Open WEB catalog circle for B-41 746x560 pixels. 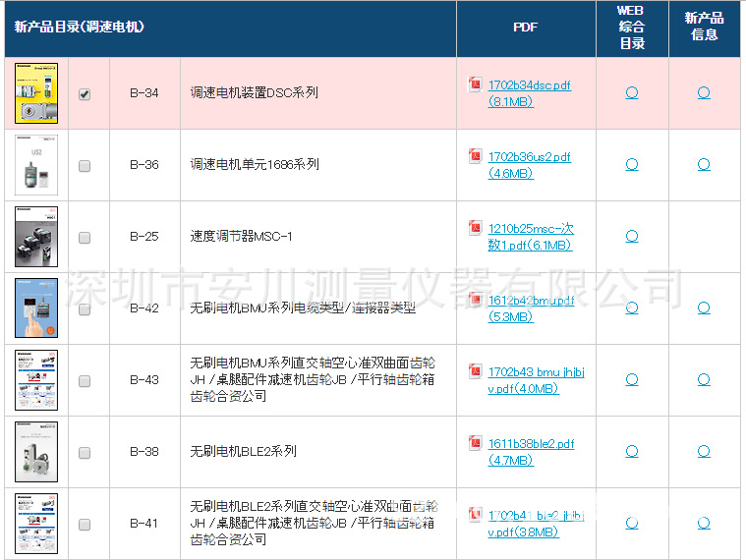(x=632, y=524)
